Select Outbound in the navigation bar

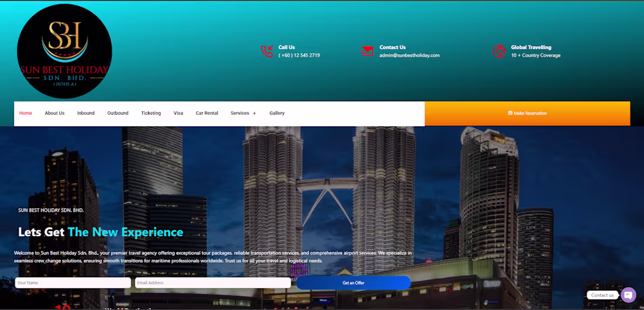pos(118,113)
